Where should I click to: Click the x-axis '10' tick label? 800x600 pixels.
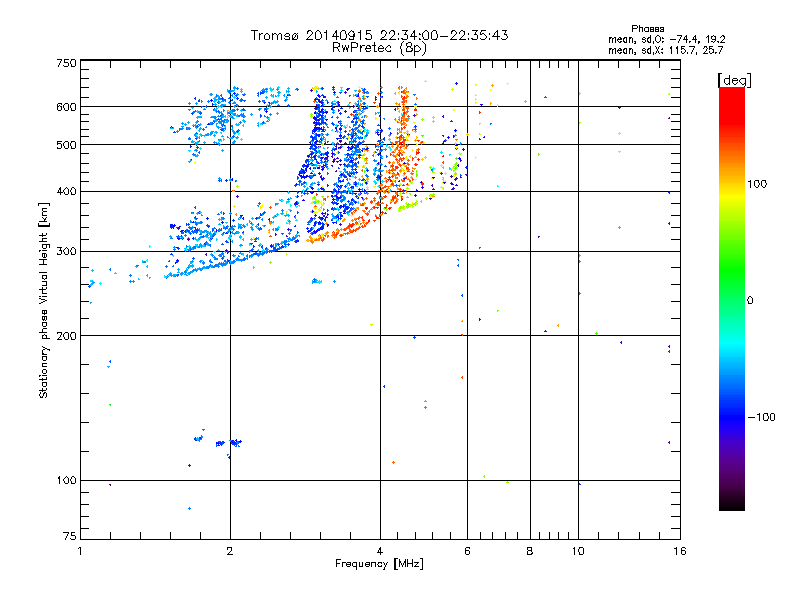[x=578, y=551]
